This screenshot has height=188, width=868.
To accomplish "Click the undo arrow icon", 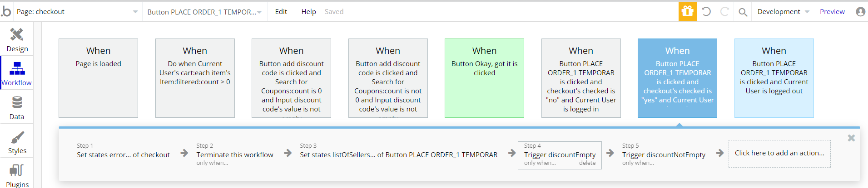I will 706,11.
